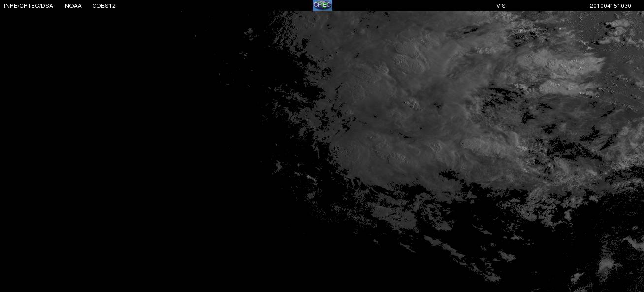644x292 pixels.
Task: Select the 201004151030 timestamp
Action: [x=611, y=6]
